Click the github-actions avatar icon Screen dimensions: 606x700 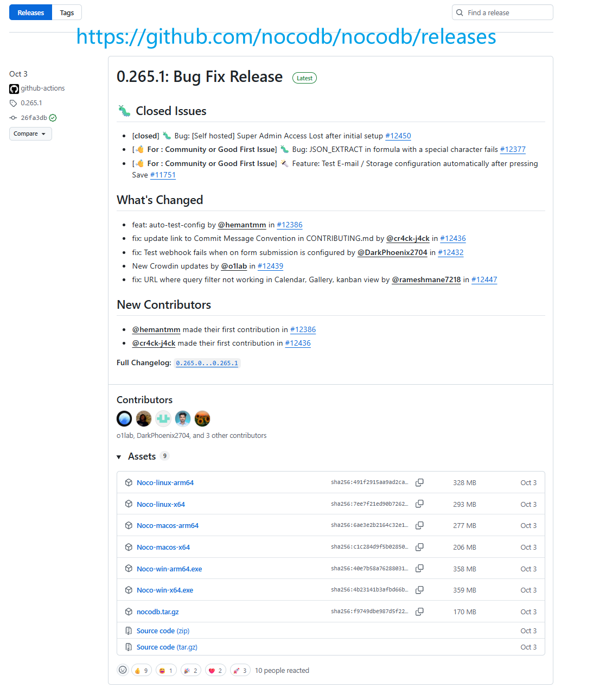tap(14, 88)
